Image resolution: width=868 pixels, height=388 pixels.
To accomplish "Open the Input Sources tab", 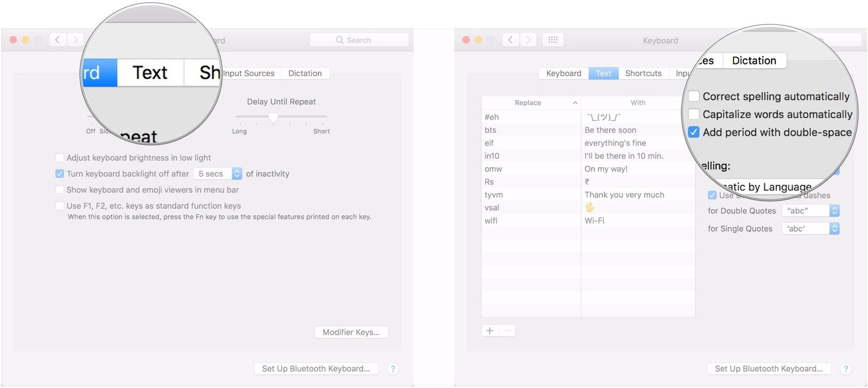I will tap(249, 74).
